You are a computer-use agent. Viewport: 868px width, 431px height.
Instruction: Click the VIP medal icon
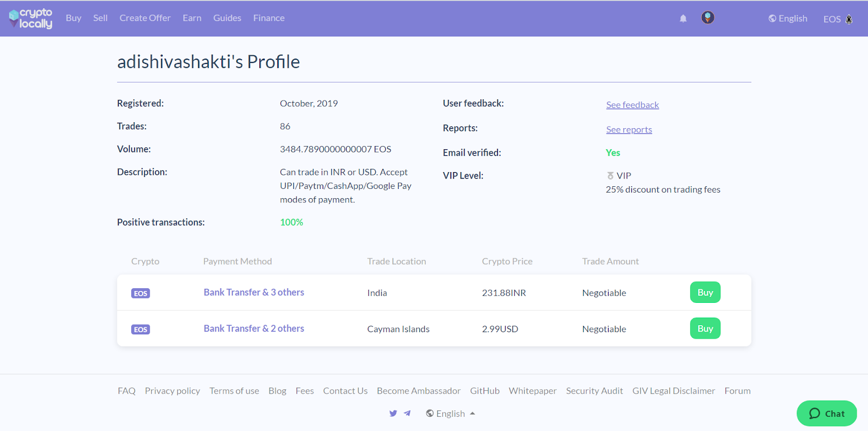(x=610, y=176)
